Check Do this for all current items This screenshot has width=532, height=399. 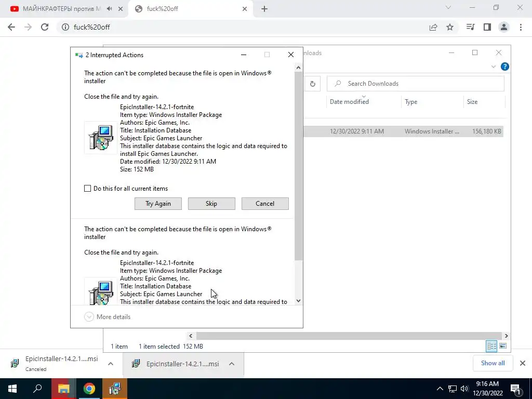[x=87, y=188]
